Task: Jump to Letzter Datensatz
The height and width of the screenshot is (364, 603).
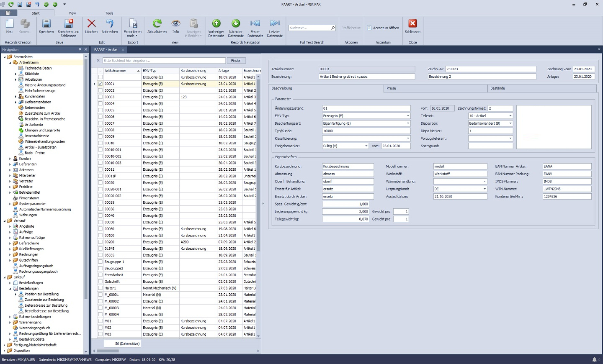Action: coord(275,24)
